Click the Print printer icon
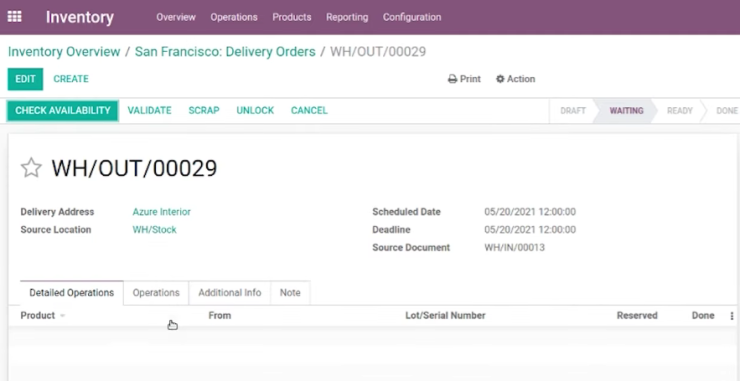Viewport: 740px width, 381px height. (452, 79)
